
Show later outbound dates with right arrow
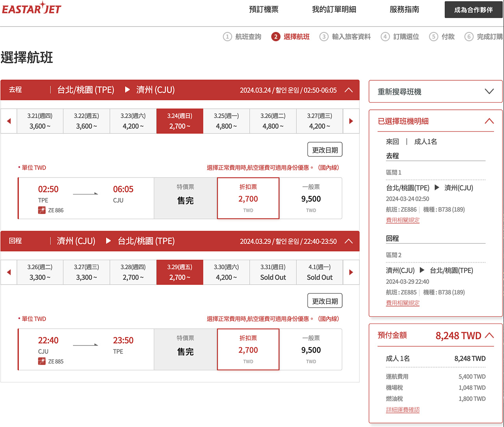pyautogui.click(x=351, y=121)
